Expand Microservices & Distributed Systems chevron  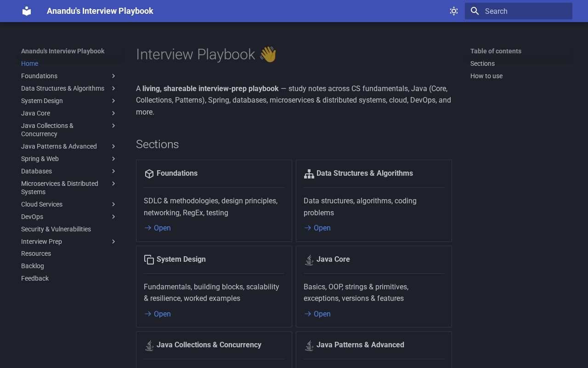pyautogui.click(x=113, y=184)
